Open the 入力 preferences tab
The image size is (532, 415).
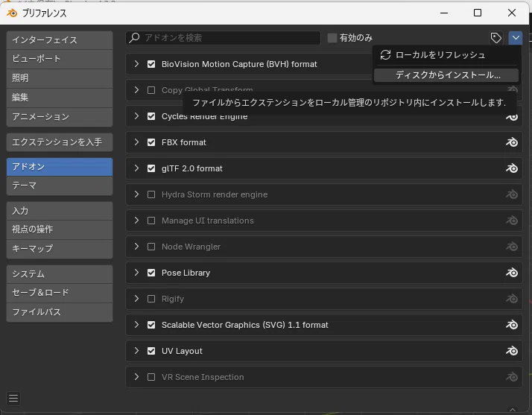tap(60, 211)
